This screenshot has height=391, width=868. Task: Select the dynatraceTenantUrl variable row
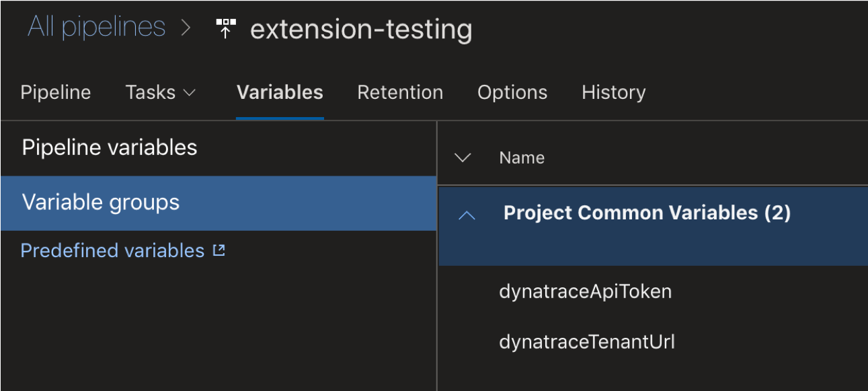[653, 342]
